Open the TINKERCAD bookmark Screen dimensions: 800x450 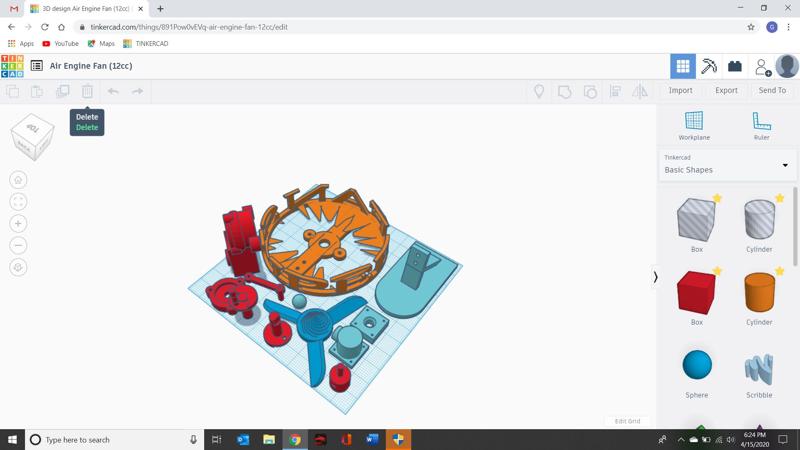click(x=146, y=44)
